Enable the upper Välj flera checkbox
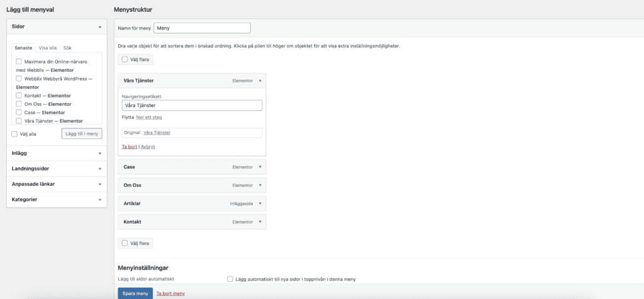Image resolution: width=644 pixels, height=299 pixels. click(125, 60)
